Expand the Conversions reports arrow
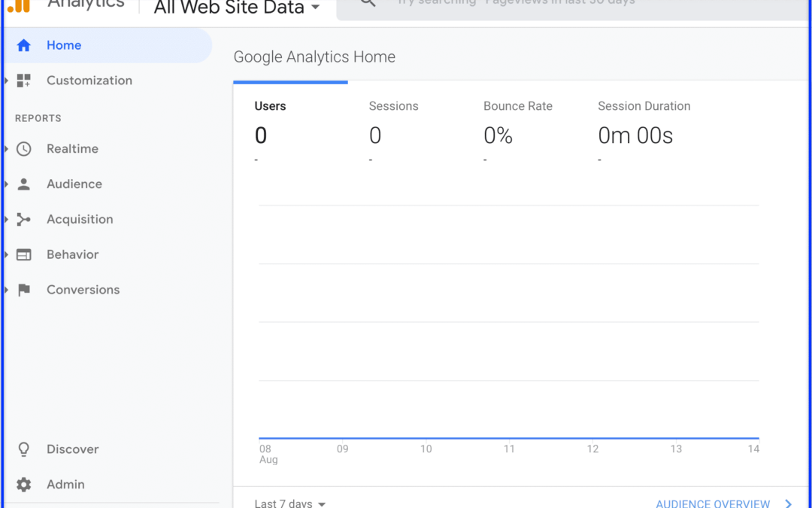 (6, 290)
